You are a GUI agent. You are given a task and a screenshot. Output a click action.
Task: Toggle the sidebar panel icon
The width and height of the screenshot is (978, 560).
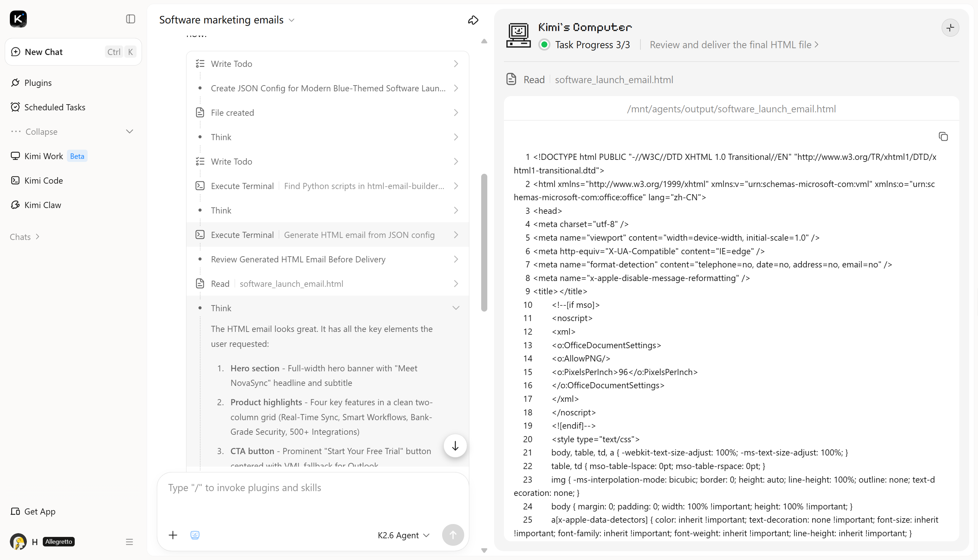(130, 19)
